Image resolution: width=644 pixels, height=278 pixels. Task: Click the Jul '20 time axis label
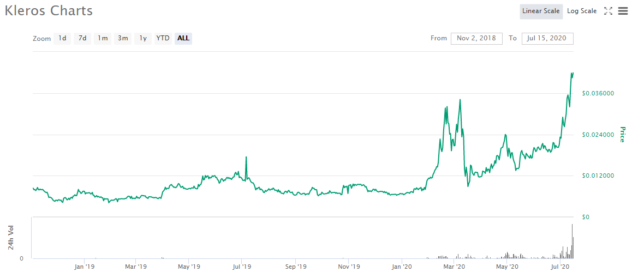559,267
